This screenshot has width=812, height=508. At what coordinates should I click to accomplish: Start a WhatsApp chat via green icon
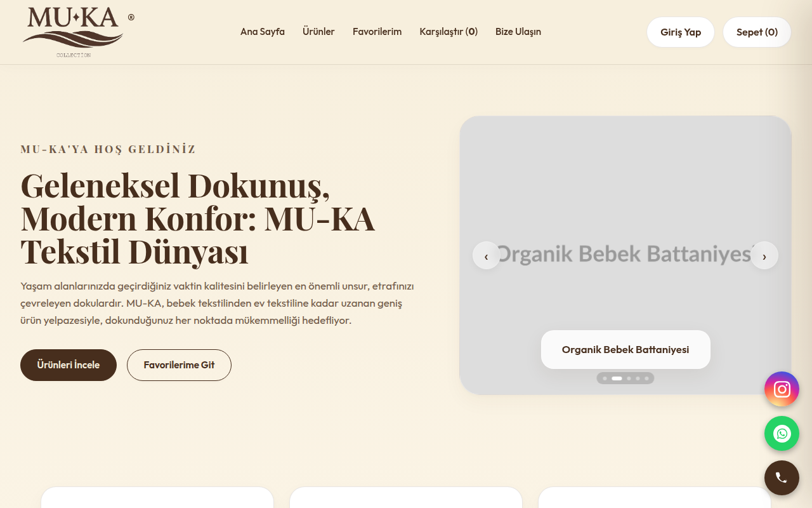(782, 434)
